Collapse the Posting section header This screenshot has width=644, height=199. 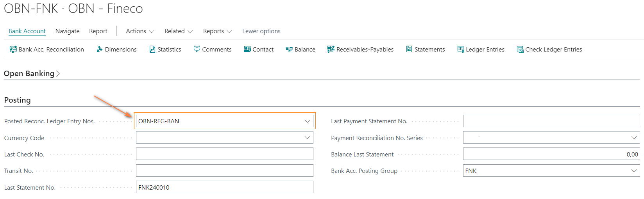[17, 100]
